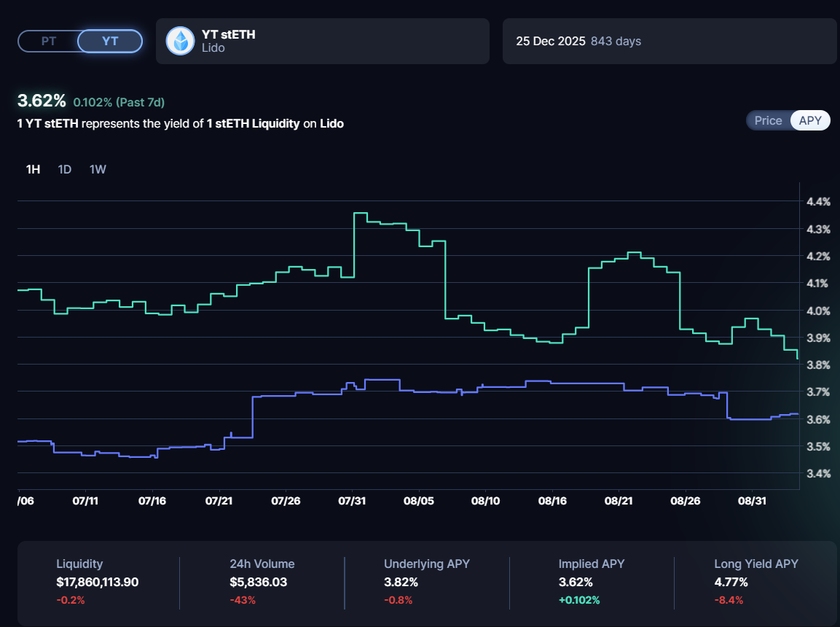Click the Liquidity stat value
This screenshot has height=627, width=840.
(97, 582)
